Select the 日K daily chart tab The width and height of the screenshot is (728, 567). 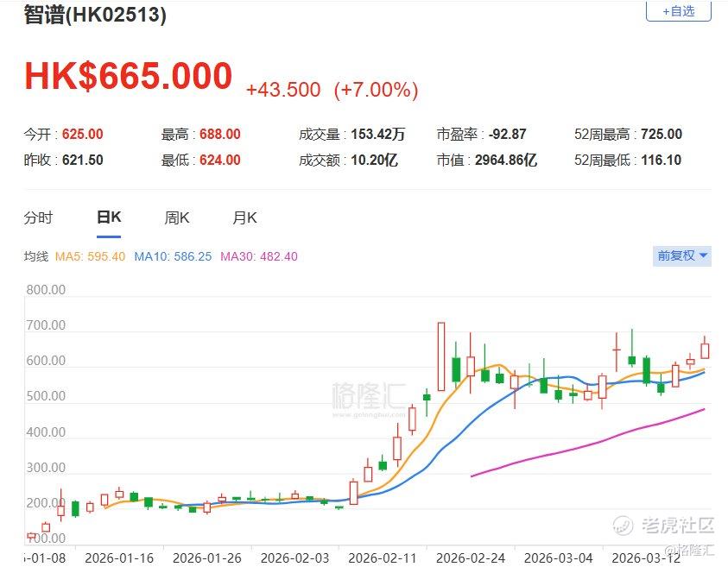109,217
